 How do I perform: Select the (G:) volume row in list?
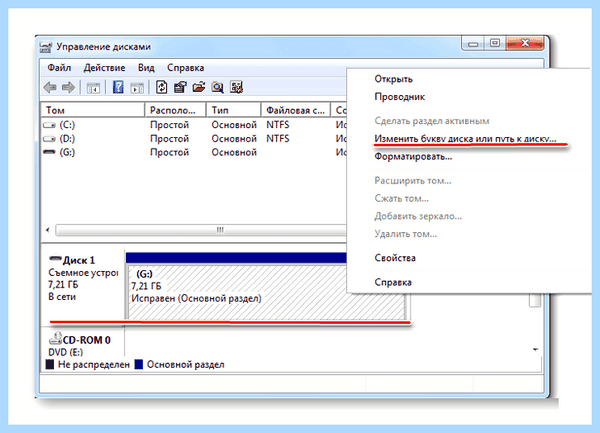click(194, 152)
